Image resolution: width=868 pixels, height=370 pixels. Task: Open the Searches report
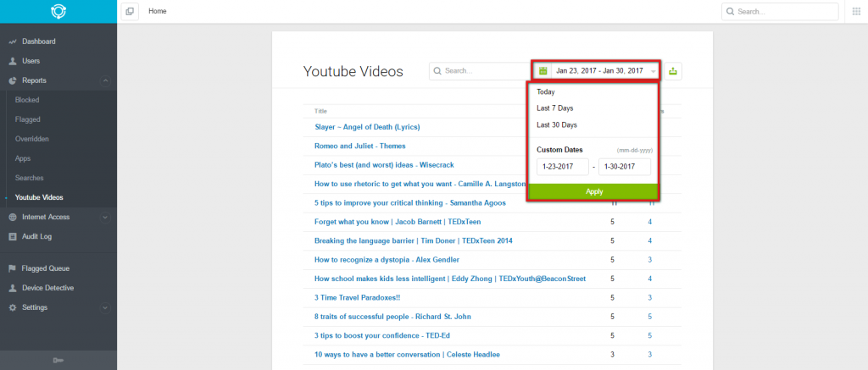30,178
